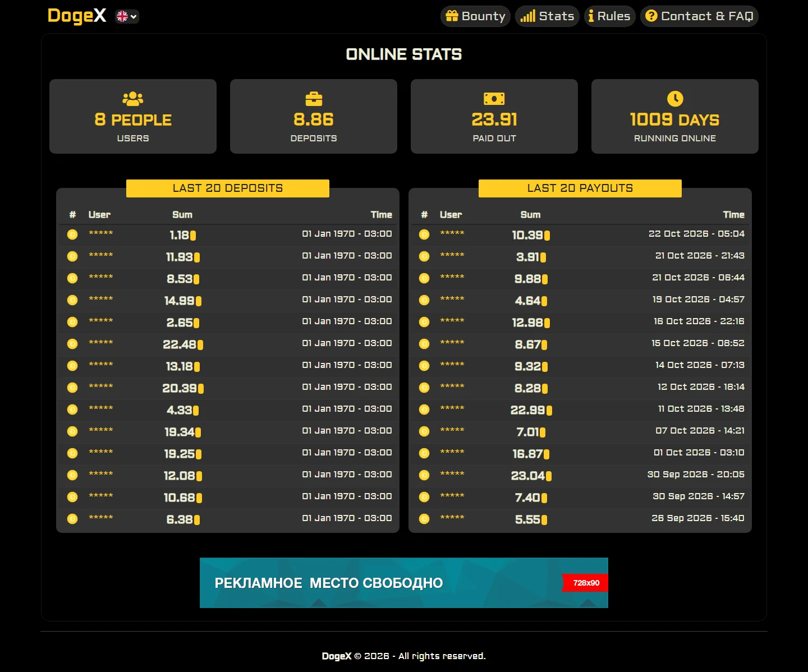
Task: Click the running online clock icon
Action: (x=675, y=99)
